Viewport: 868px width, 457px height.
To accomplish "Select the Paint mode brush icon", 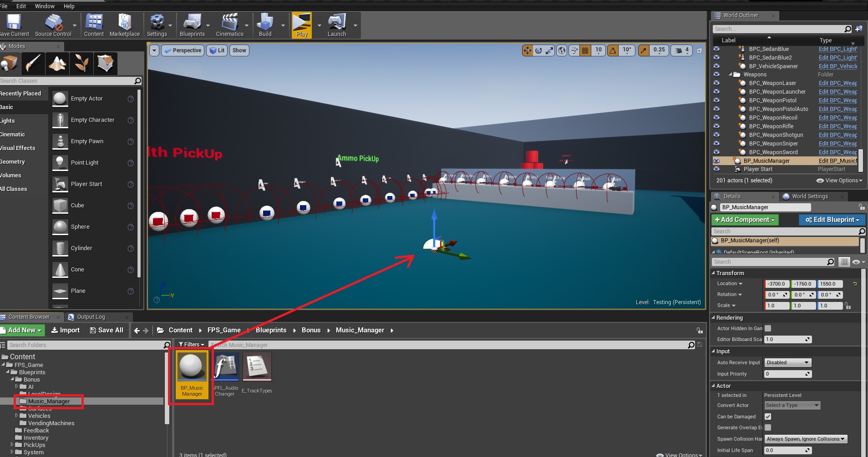I will [x=33, y=63].
